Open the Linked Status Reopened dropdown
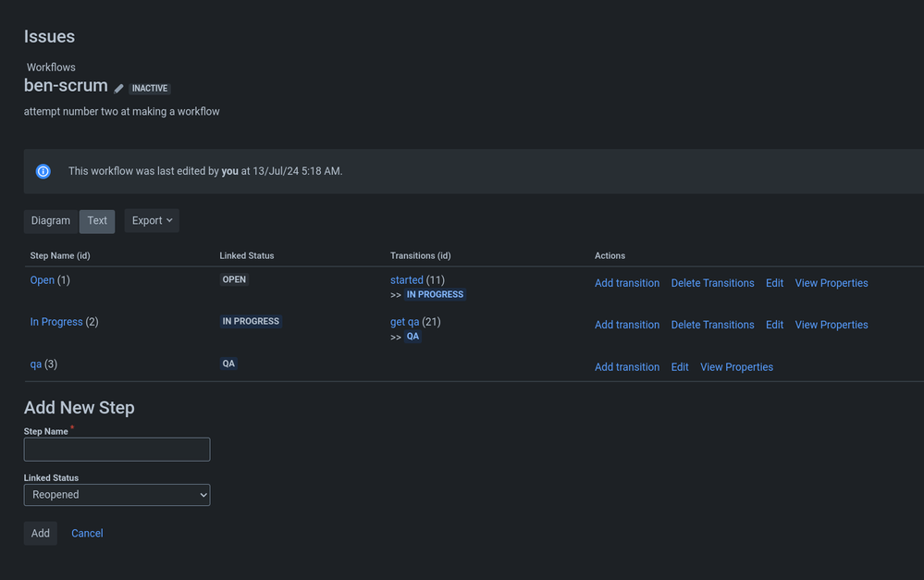This screenshot has height=580, width=924. pyautogui.click(x=117, y=495)
